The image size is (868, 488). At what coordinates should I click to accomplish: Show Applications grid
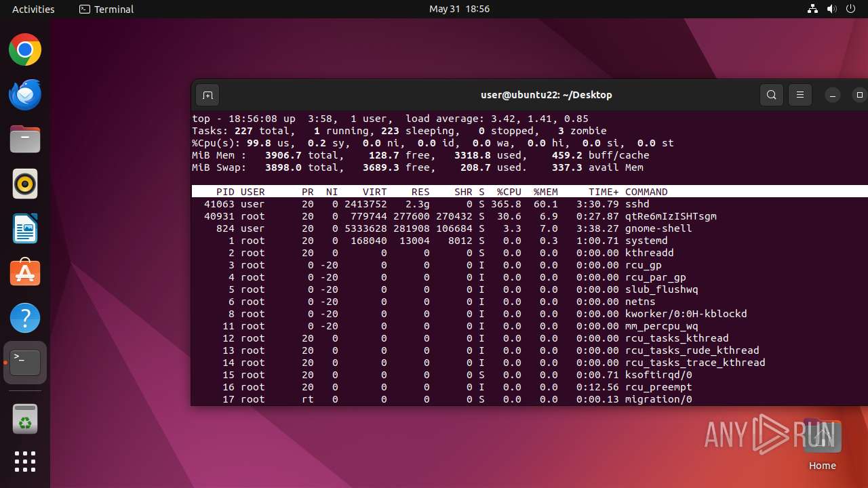pyautogui.click(x=25, y=462)
